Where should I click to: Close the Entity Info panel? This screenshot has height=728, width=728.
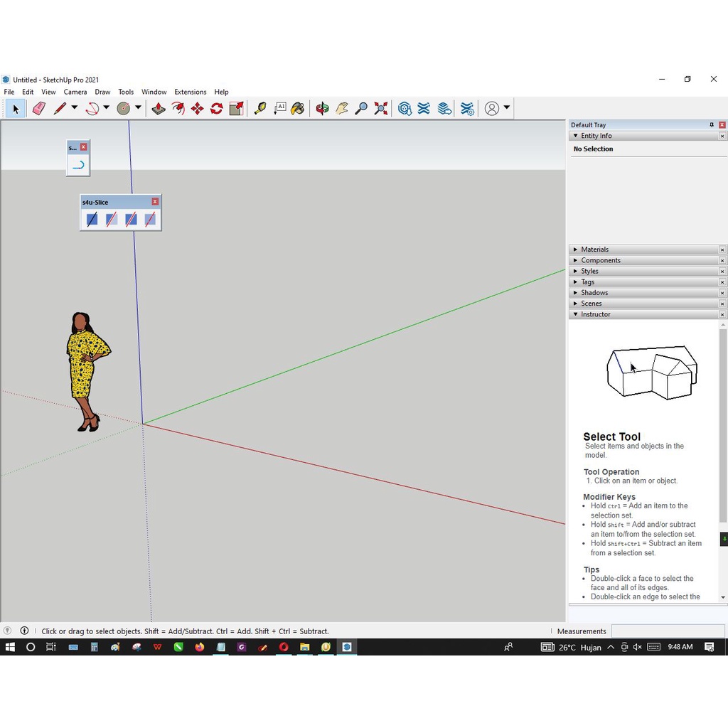click(x=722, y=136)
